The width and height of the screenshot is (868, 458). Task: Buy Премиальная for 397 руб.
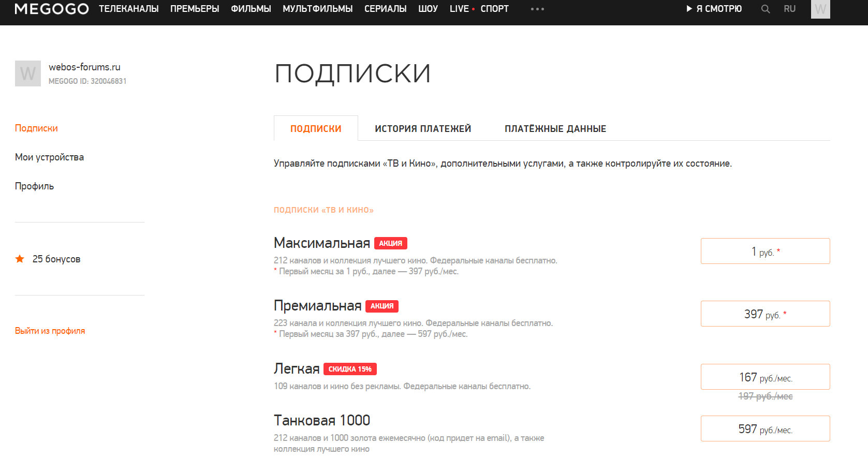tap(765, 314)
